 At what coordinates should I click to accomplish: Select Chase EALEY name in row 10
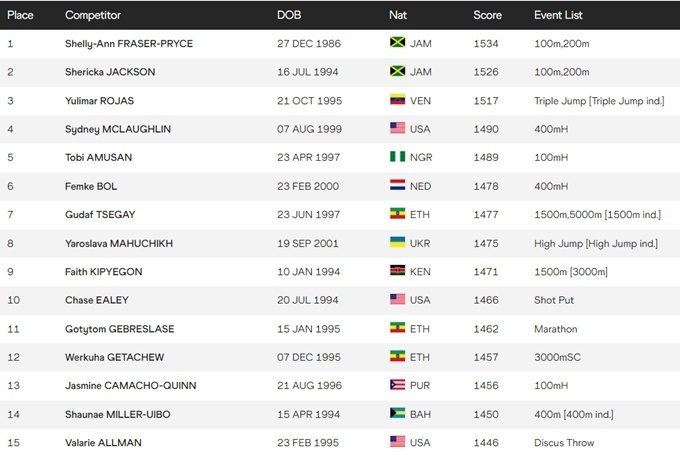pyautogui.click(x=97, y=300)
